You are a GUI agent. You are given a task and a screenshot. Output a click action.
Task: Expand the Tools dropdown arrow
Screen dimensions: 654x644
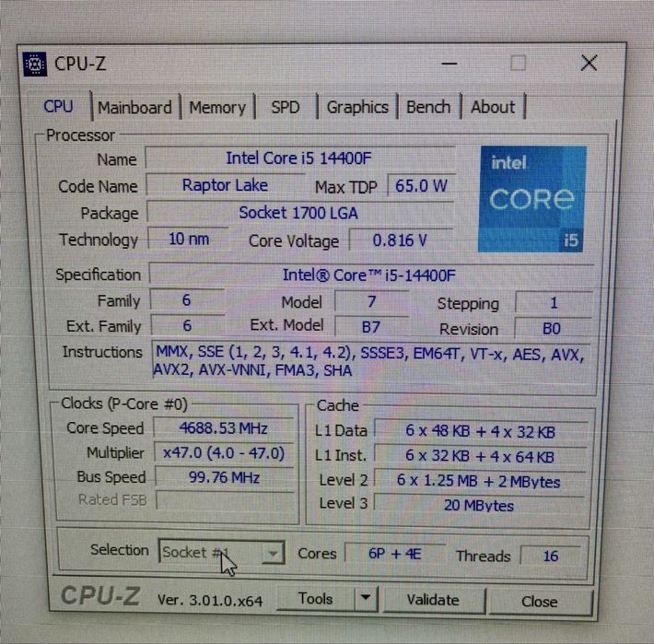point(366,599)
